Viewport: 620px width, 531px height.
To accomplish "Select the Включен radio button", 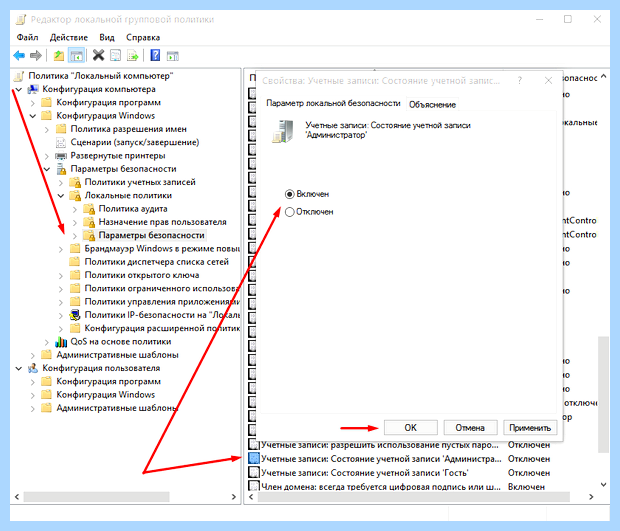I will 289,194.
